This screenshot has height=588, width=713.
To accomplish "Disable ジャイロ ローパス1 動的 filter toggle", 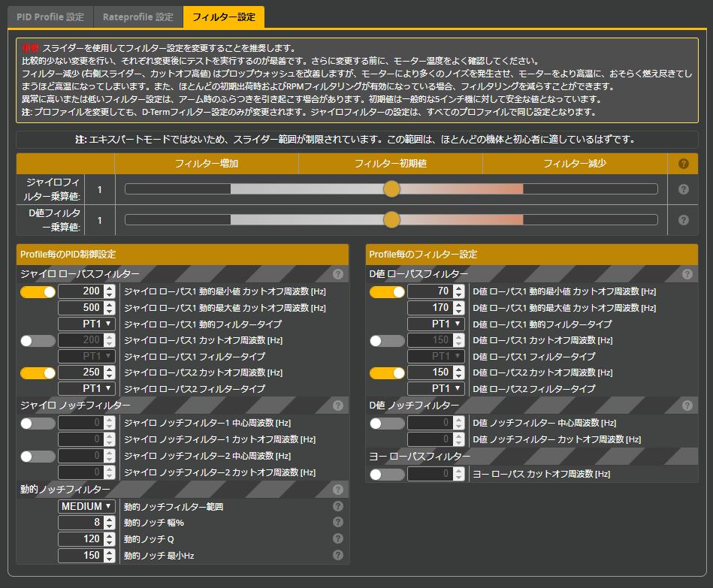I will pyautogui.click(x=38, y=291).
